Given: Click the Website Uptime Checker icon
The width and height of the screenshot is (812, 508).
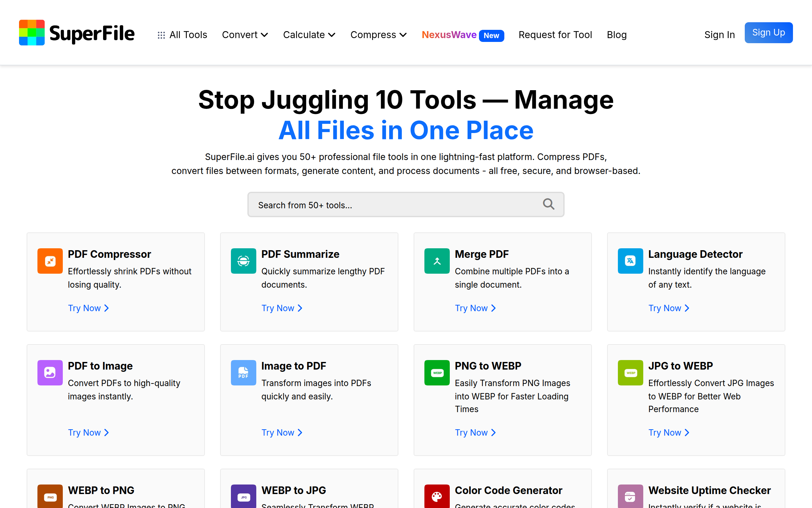Looking at the screenshot, I should pos(631,496).
